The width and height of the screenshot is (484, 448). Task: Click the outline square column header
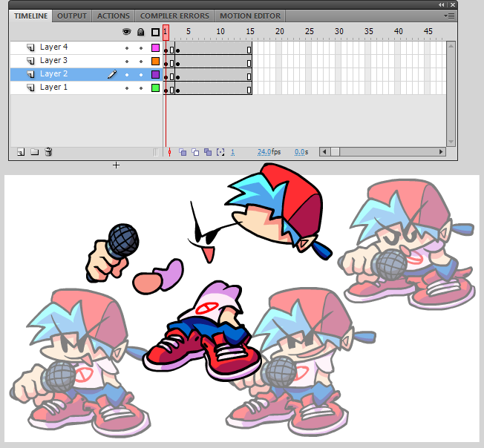pyautogui.click(x=156, y=32)
